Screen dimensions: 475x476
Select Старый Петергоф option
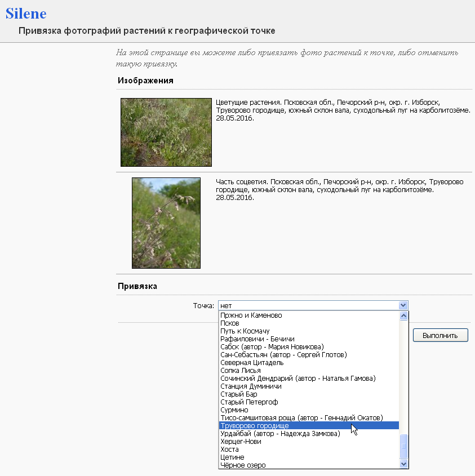(x=249, y=402)
